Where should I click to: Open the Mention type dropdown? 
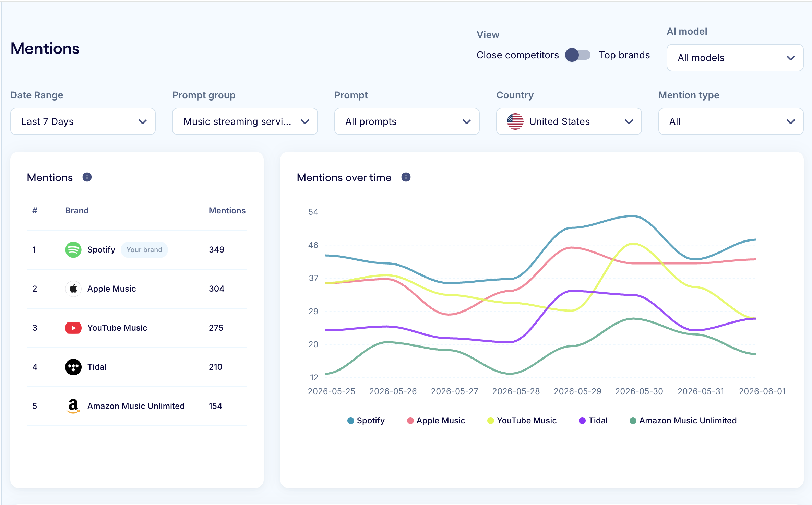click(x=731, y=121)
